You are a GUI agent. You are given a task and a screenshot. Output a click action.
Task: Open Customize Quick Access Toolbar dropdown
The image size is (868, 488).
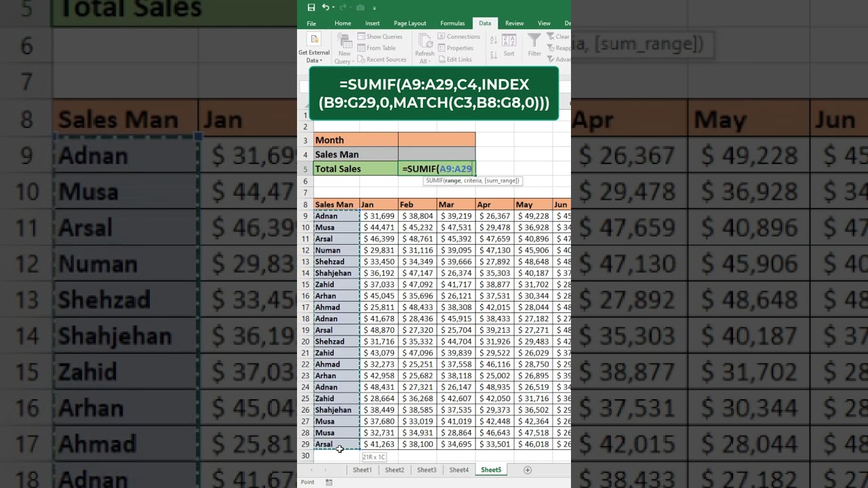click(374, 8)
